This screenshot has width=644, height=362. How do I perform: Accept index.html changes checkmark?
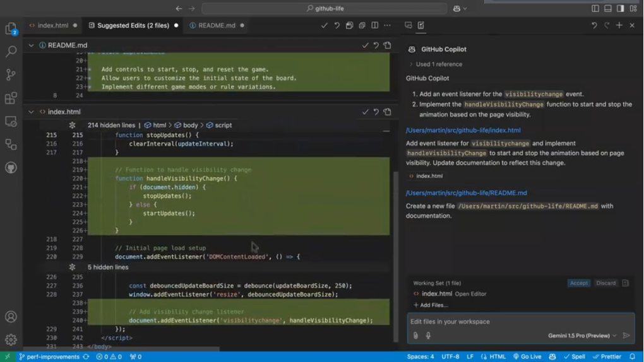365,112
